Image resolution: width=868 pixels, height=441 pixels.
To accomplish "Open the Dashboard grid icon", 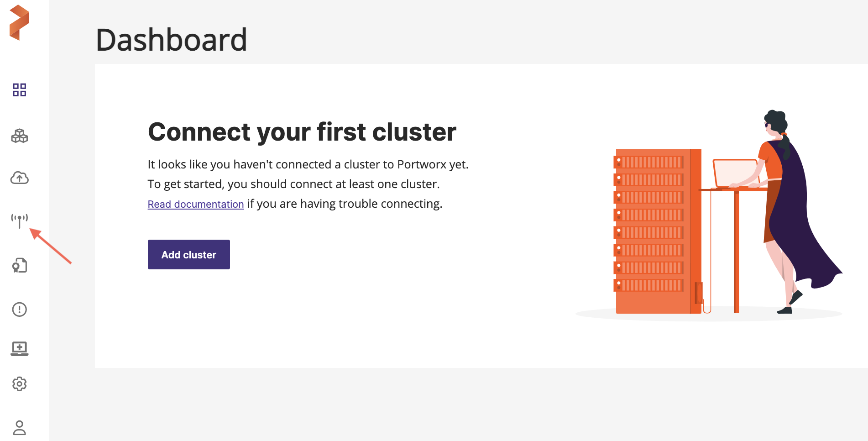I will click(x=20, y=90).
